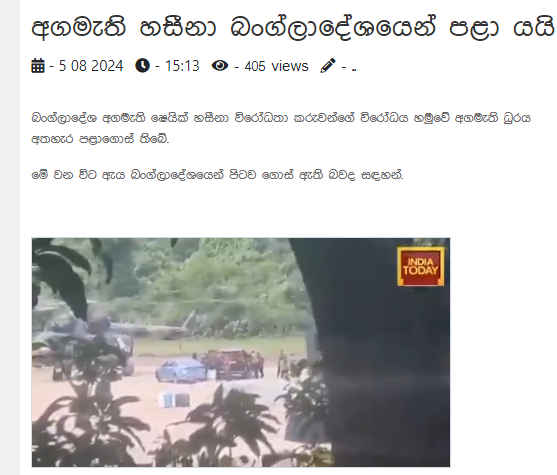This screenshot has height=475, width=557.
Task: Click the second paragraph about leaving Bangladesh
Action: pos(217,175)
